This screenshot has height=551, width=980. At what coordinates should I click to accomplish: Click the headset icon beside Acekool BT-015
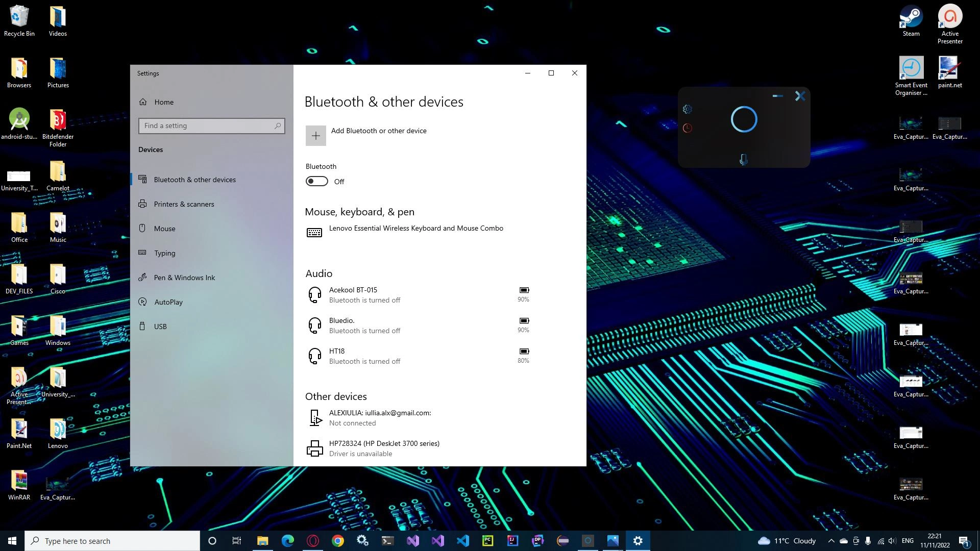315,295
